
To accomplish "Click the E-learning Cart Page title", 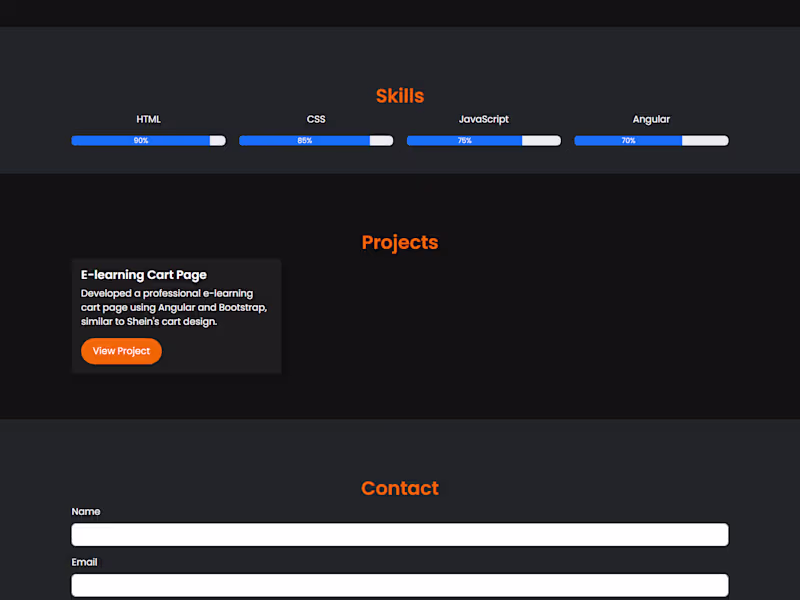I will (144, 275).
